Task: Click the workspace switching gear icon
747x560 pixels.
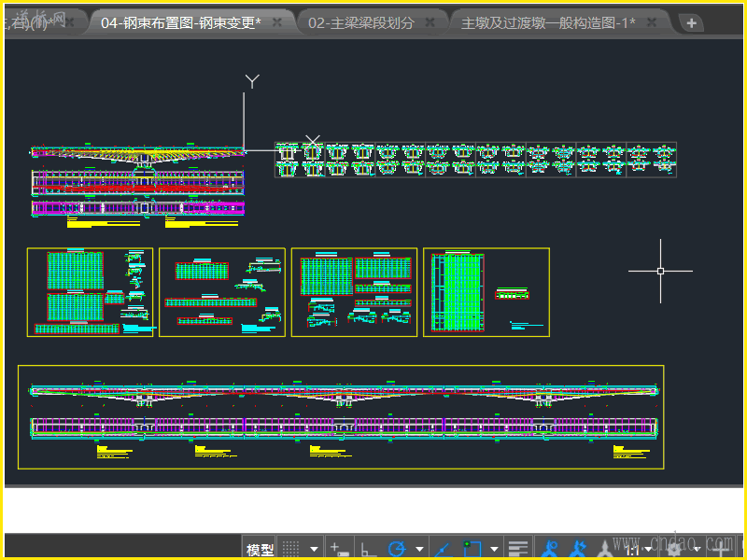Action: click(x=674, y=549)
